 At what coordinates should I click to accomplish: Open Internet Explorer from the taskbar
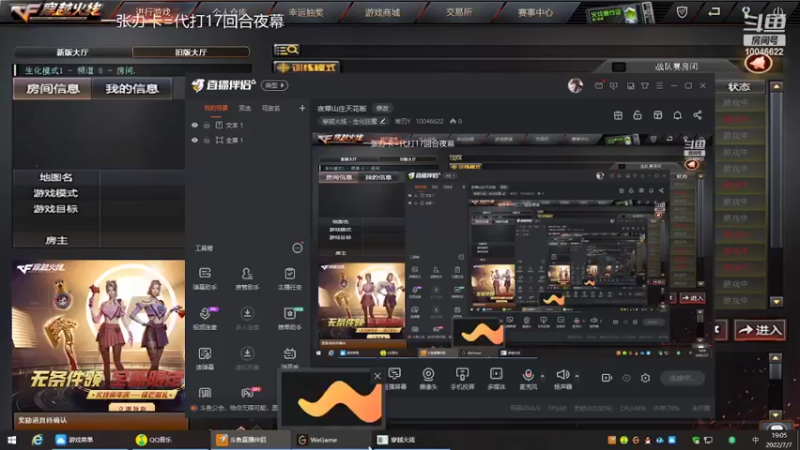click(37, 440)
